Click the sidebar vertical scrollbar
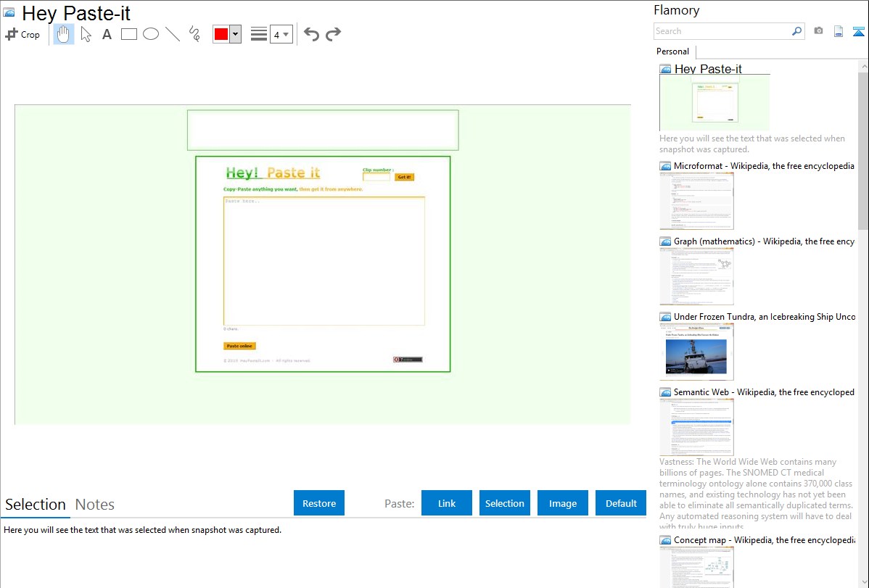The width and height of the screenshot is (869, 588). tap(863, 149)
